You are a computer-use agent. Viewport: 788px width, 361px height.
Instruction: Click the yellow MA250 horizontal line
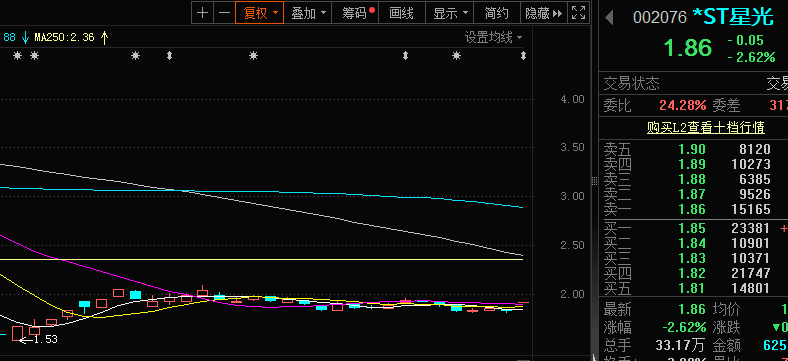[261, 259]
